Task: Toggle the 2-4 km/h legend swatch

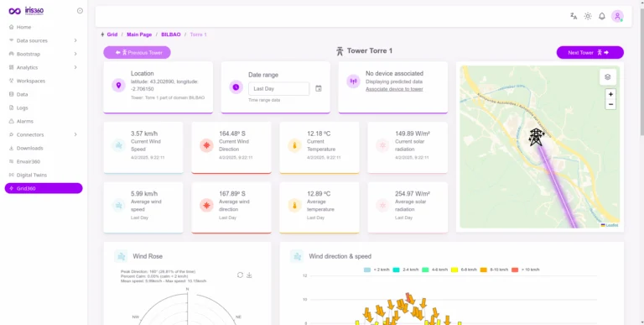Action: [x=397, y=270]
